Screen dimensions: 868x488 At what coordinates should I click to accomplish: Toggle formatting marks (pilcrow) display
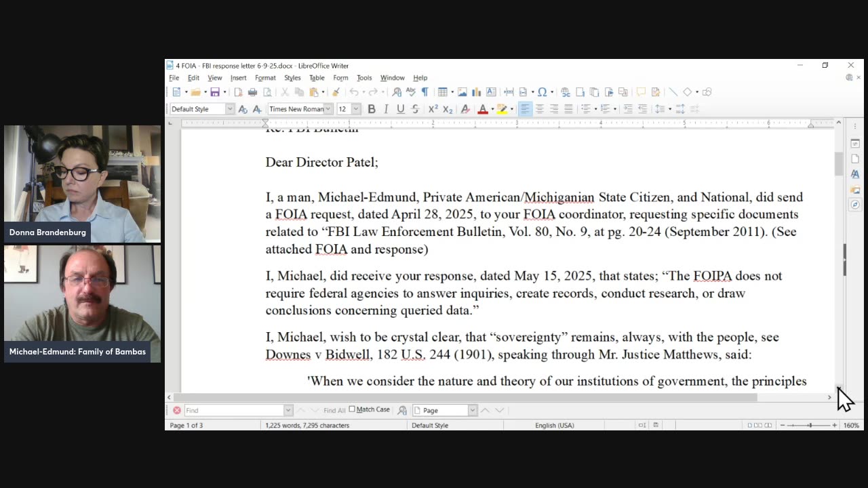(425, 92)
